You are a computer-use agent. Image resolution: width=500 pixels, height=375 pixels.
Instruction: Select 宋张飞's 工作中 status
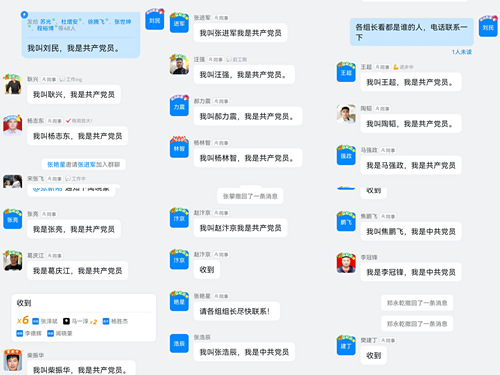[75, 179]
